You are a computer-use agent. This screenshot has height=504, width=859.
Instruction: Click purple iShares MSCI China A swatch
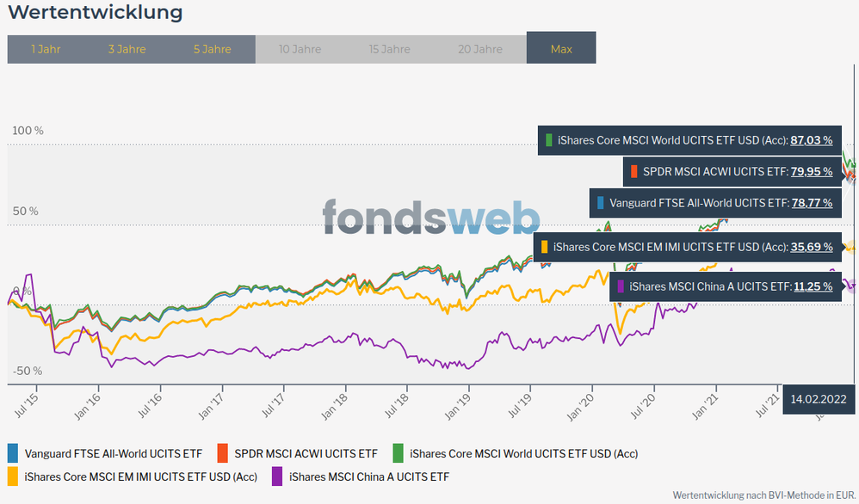tap(277, 476)
